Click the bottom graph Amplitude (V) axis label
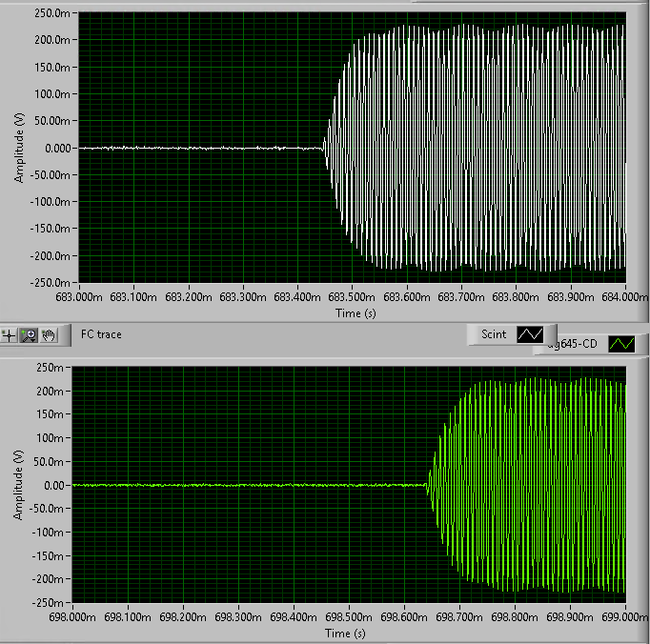Viewport: 650px width, 644px height. tap(18, 485)
